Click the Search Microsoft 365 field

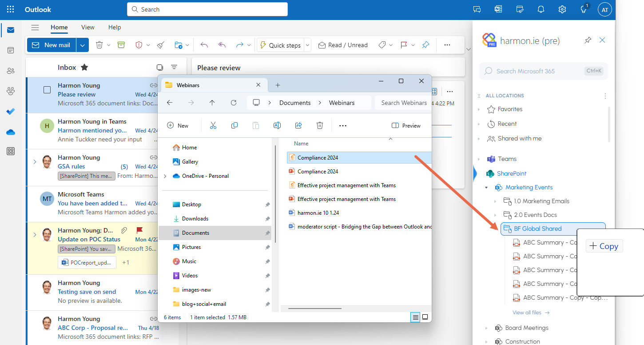coord(544,71)
